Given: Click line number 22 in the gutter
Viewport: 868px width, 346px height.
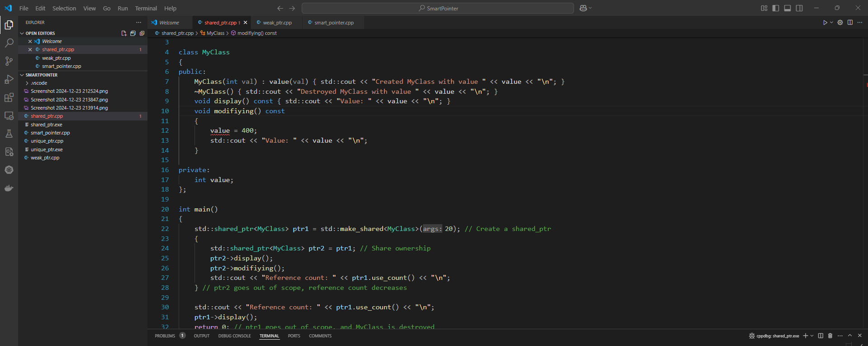Looking at the screenshot, I should 165,229.
